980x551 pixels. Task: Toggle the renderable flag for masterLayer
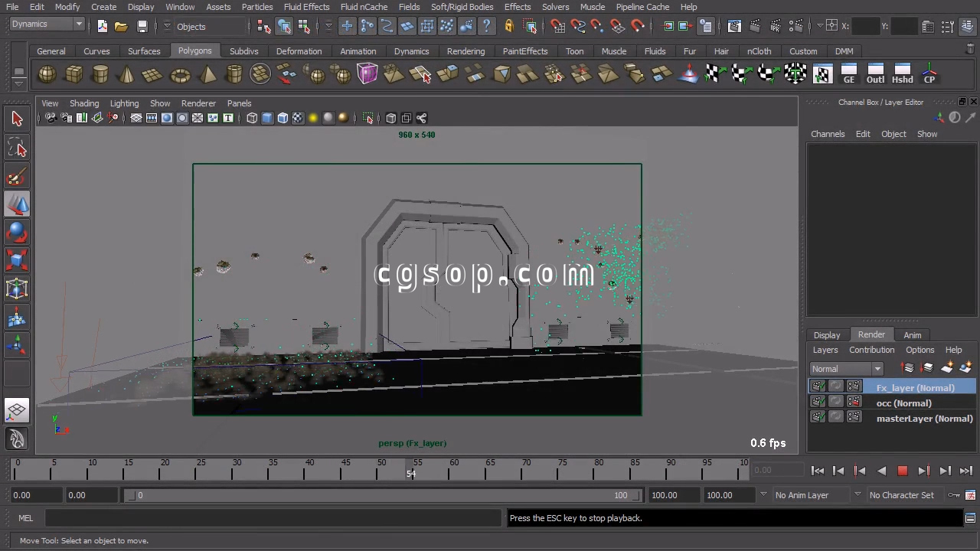coord(818,418)
